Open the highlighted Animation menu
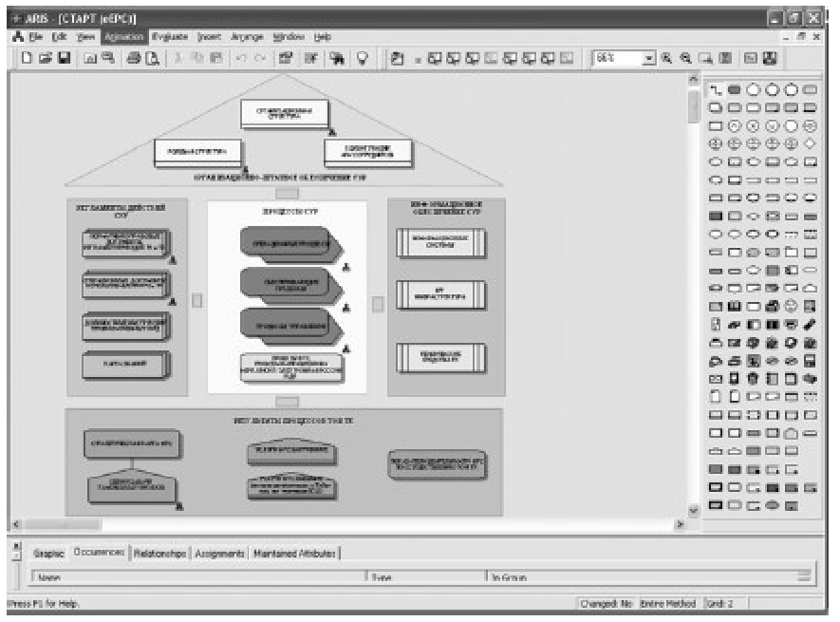The height and width of the screenshot is (622, 840). 124,36
